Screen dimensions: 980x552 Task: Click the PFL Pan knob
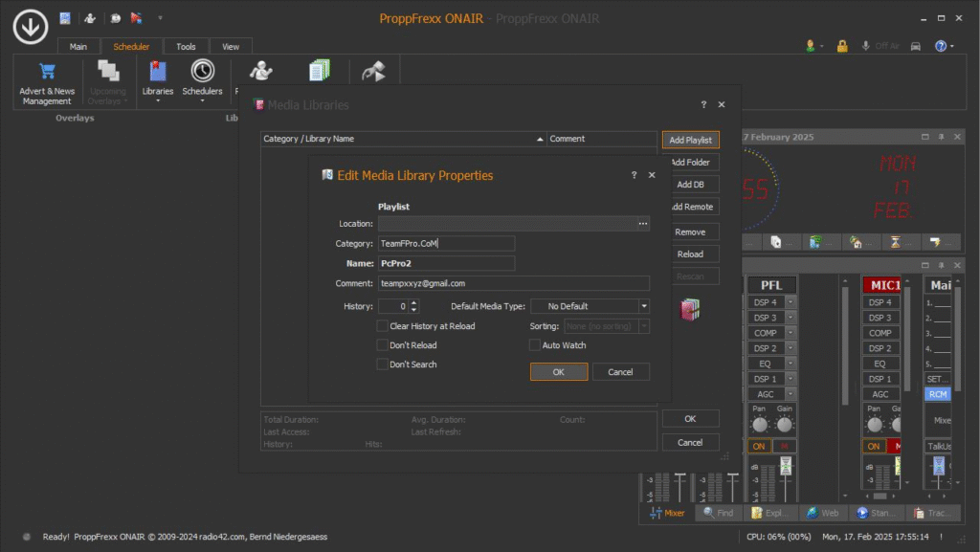point(760,424)
